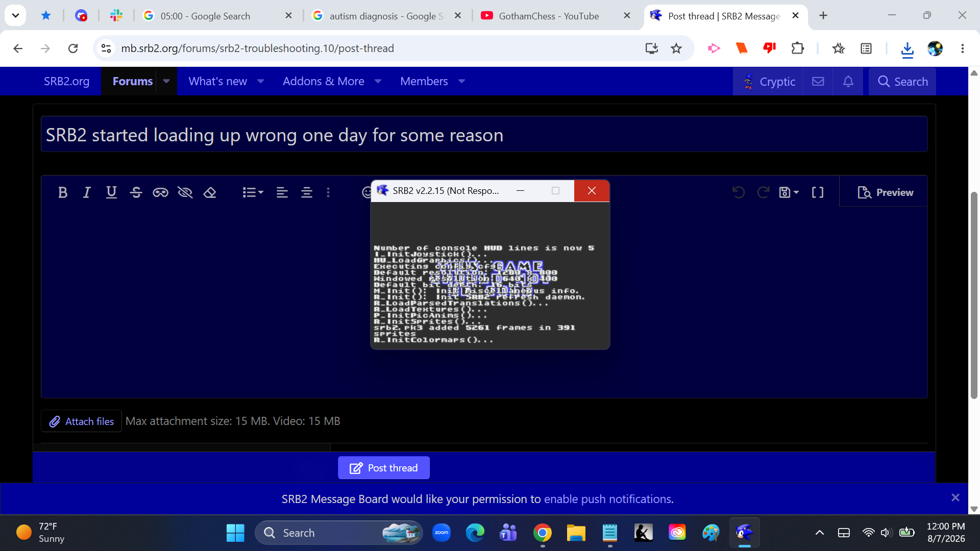Viewport: 980px width, 551px height.
Task: Remove formatting with the eraser icon
Action: 210,192
